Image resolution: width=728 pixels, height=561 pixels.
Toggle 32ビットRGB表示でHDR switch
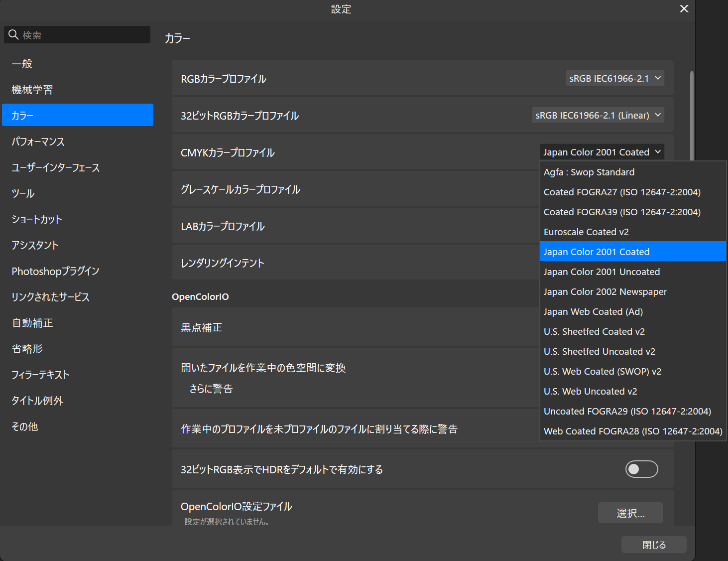(x=641, y=469)
